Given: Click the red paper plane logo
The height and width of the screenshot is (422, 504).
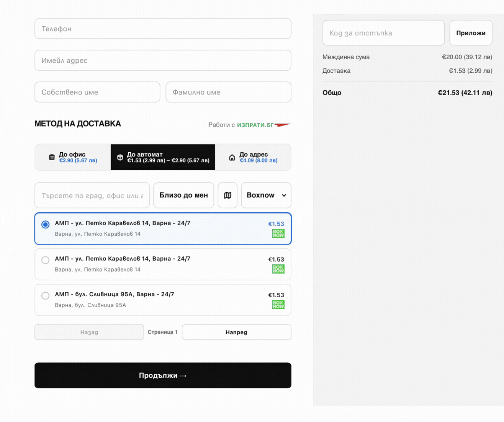Looking at the screenshot, I should [283, 125].
